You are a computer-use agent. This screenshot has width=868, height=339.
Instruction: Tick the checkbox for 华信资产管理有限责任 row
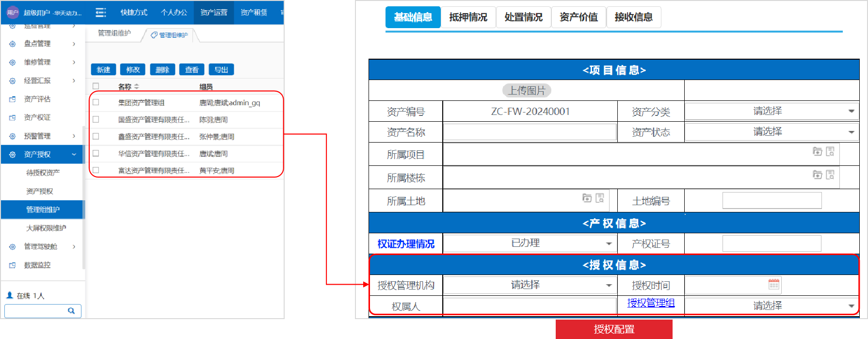(x=96, y=153)
